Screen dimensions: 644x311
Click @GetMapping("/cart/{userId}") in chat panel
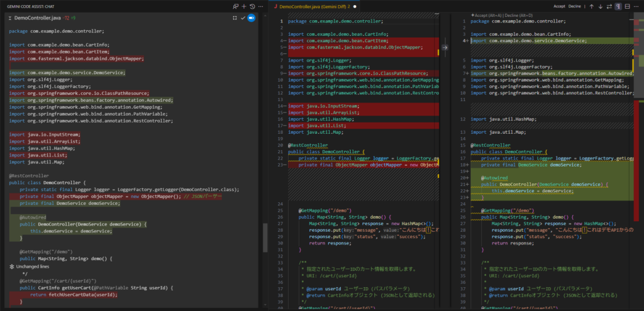click(x=58, y=281)
